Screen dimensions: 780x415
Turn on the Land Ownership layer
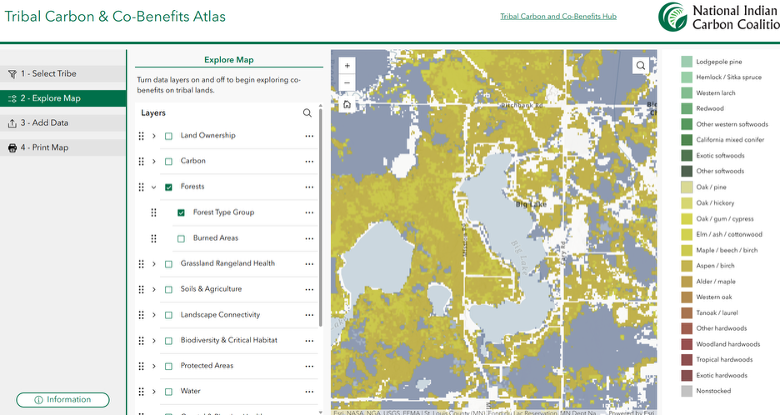point(169,136)
